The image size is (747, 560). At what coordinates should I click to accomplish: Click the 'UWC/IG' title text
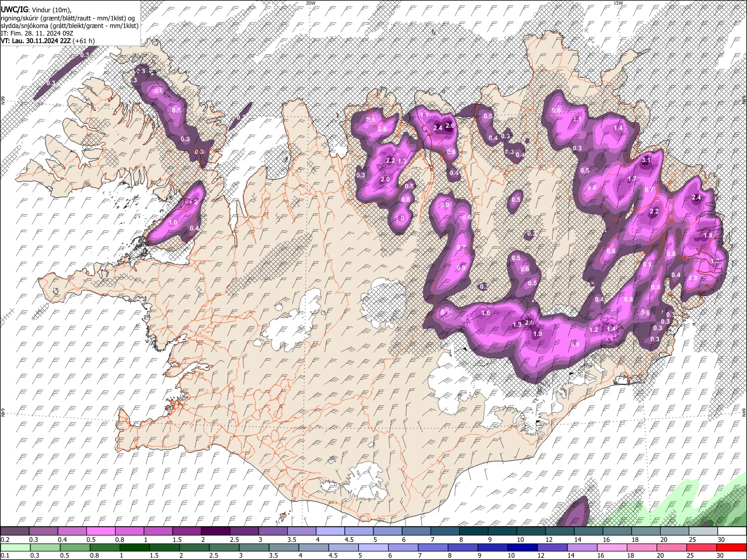(x=14, y=9)
